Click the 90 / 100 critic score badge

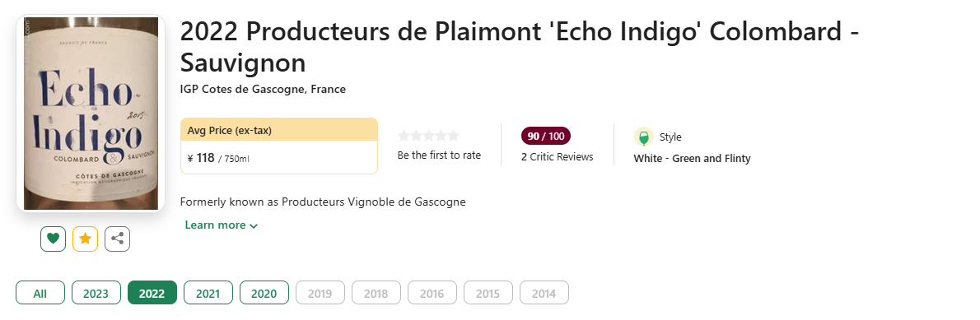[546, 136]
